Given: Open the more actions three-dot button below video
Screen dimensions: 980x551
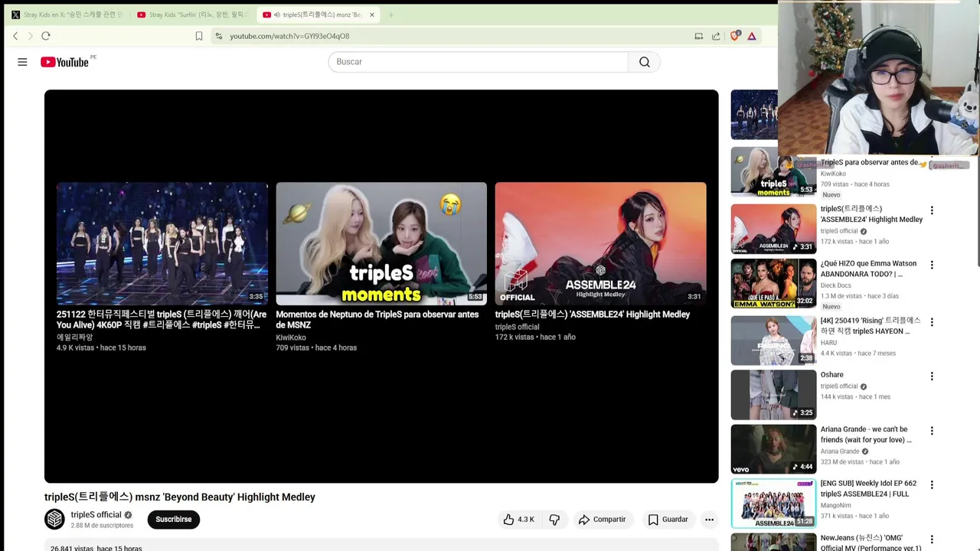Looking at the screenshot, I should pyautogui.click(x=709, y=519).
